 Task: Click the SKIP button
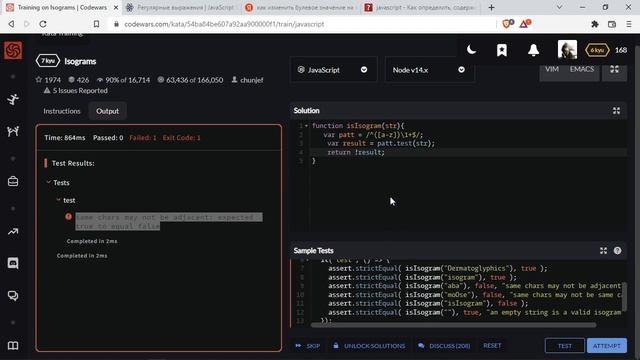tap(308, 346)
